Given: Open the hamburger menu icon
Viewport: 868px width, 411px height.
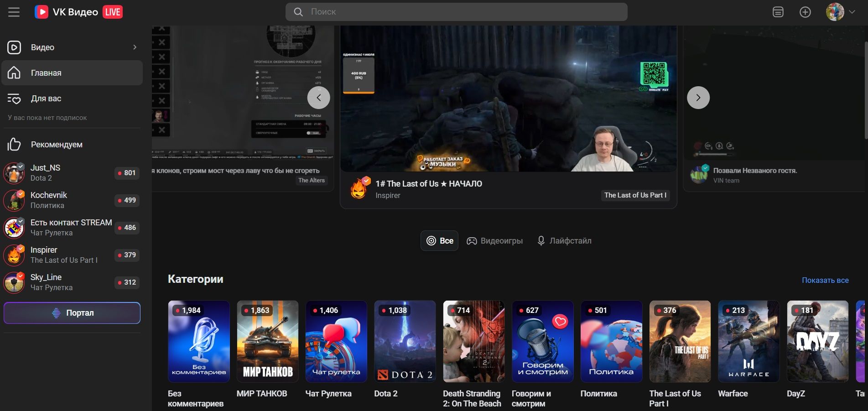Looking at the screenshot, I should 14,12.
